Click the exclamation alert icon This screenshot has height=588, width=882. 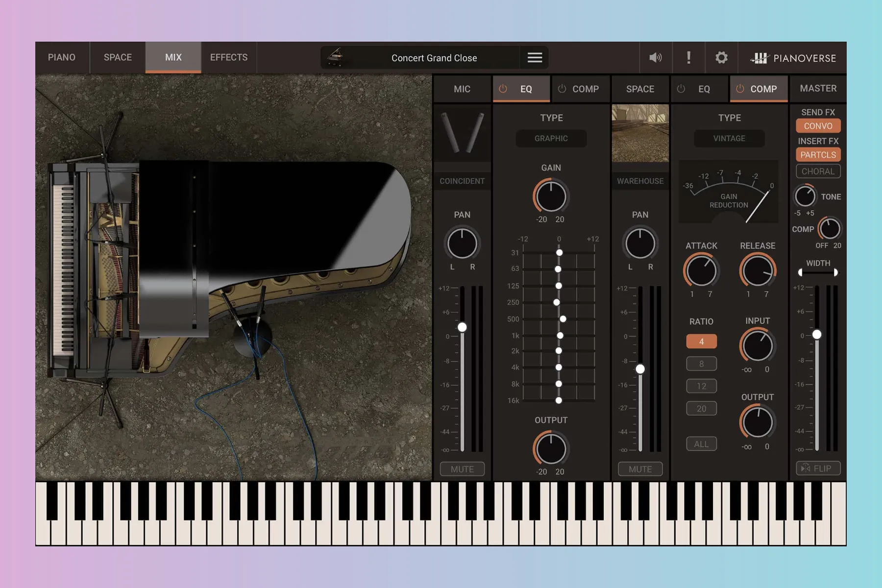(x=688, y=58)
